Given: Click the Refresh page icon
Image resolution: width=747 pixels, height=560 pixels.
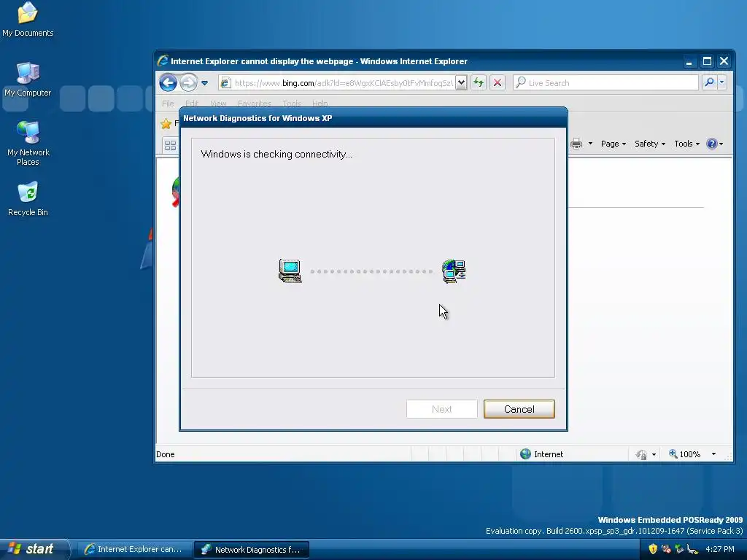Looking at the screenshot, I should click(x=479, y=83).
